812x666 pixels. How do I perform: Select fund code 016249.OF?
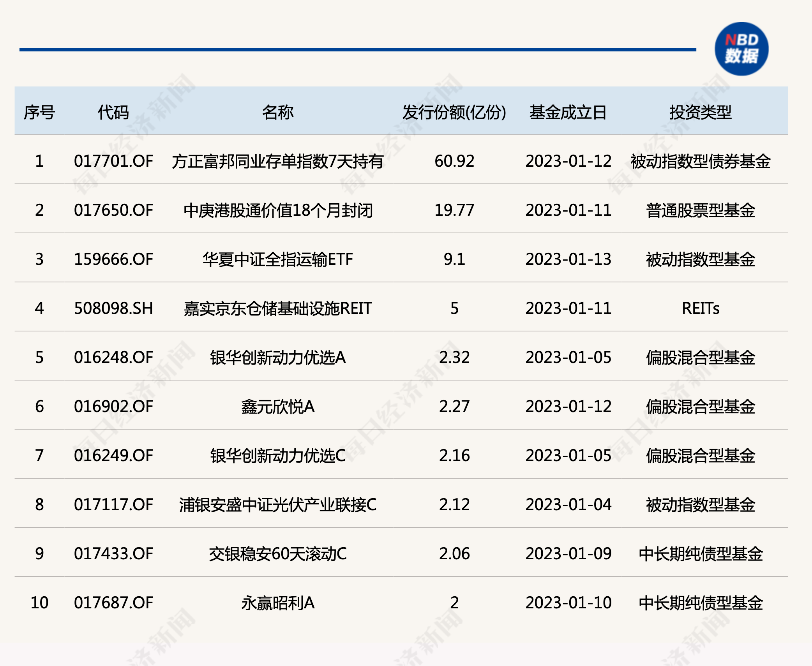click(113, 456)
